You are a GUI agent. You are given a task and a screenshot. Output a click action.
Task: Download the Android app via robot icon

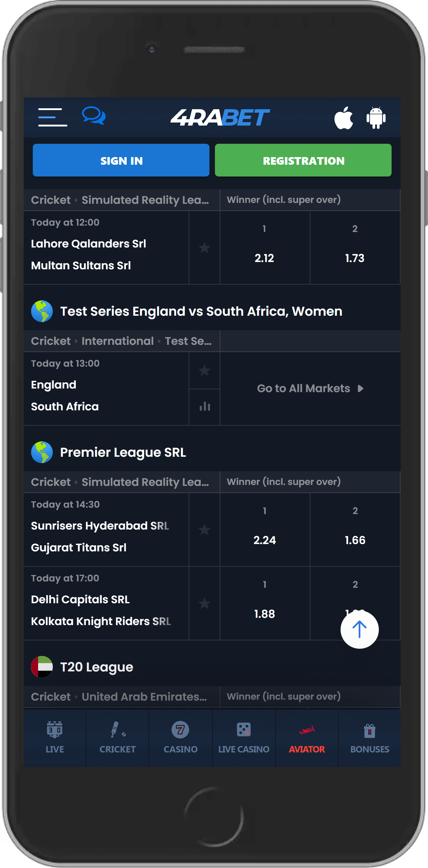coord(376,118)
